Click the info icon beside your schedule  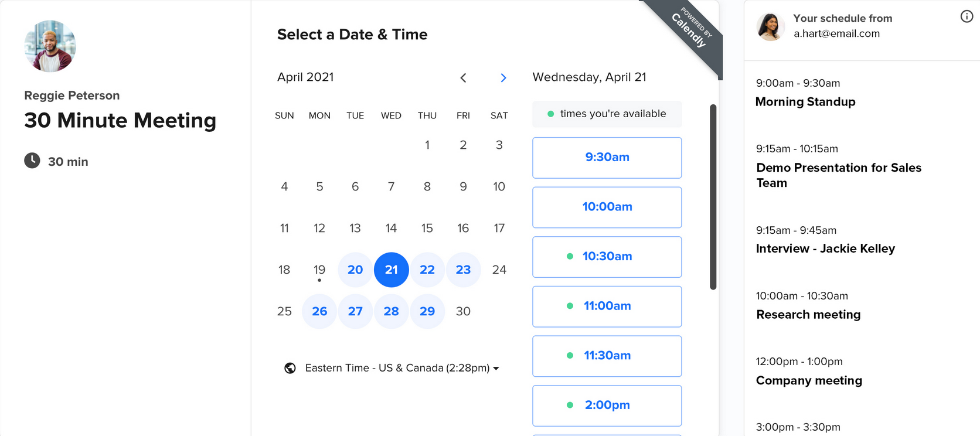pos(967,17)
